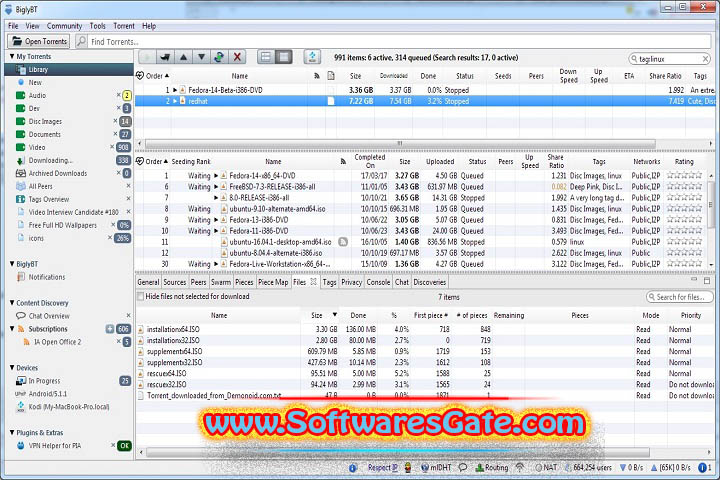
Task: Close the Audio category with its X
Action: pyautogui.click(x=118, y=95)
